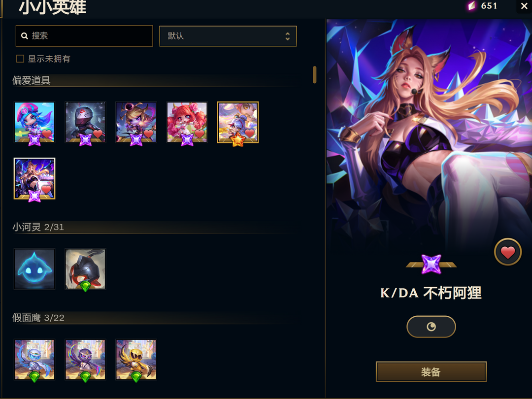532x399 pixels.
Task: Open the 默认 sort dropdown
Action: pyautogui.click(x=228, y=36)
